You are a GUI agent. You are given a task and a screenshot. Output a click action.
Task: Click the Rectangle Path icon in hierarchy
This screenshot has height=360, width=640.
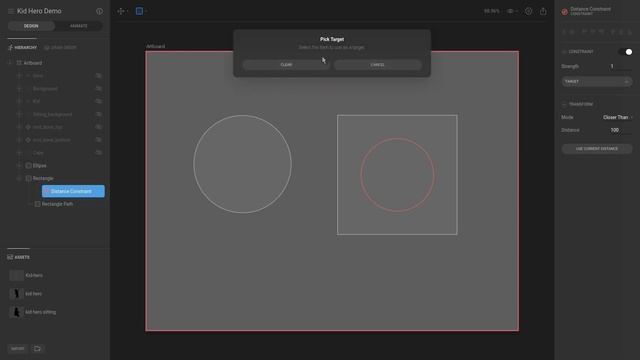38,204
